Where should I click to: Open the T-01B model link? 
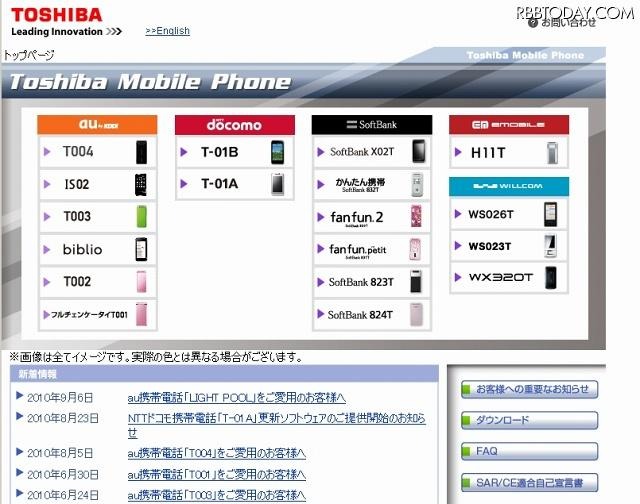220,152
